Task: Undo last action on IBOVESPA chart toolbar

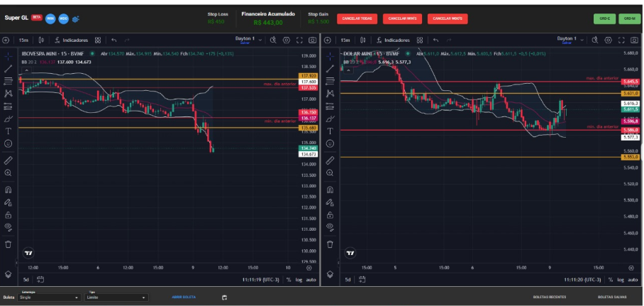Action: pos(113,40)
